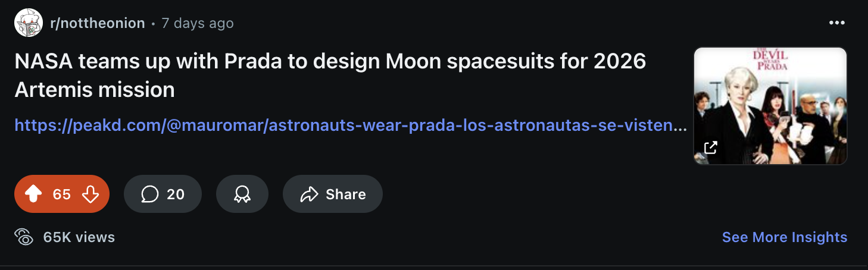Give an award using the award icon

point(242,194)
